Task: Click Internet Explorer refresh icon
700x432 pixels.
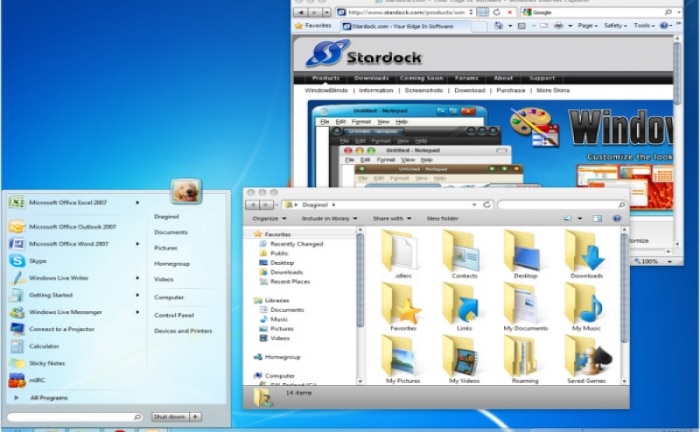Action: pos(496,12)
